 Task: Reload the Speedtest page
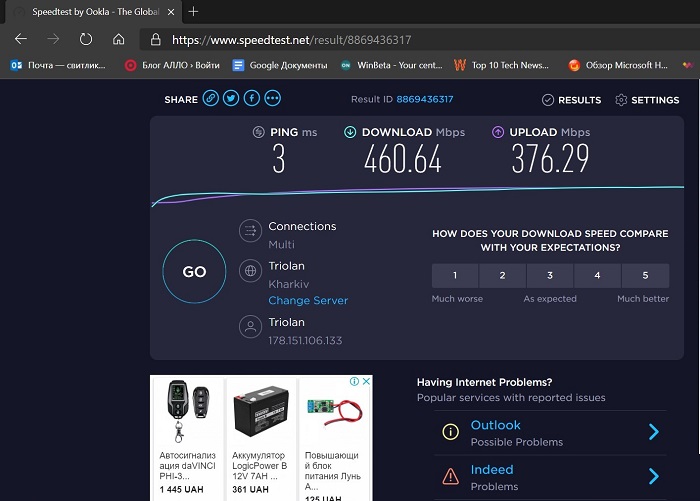86,39
